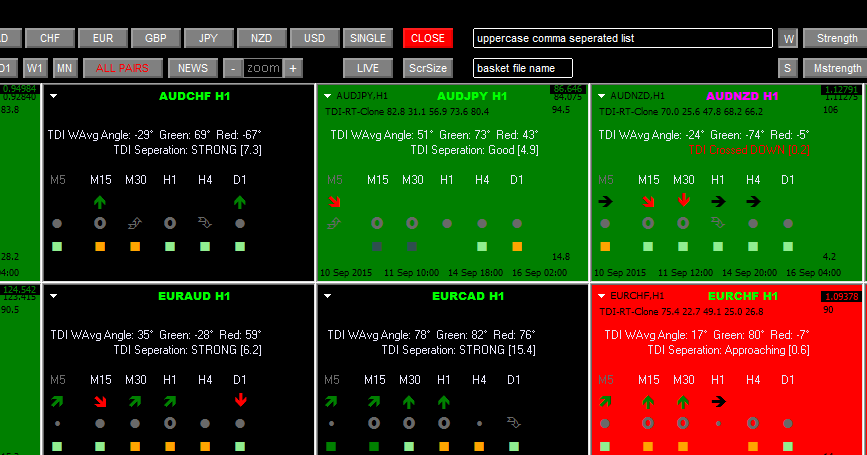Click EURCAD H1 green up arrow
This screenshot has height=455, width=867.
click(x=443, y=402)
